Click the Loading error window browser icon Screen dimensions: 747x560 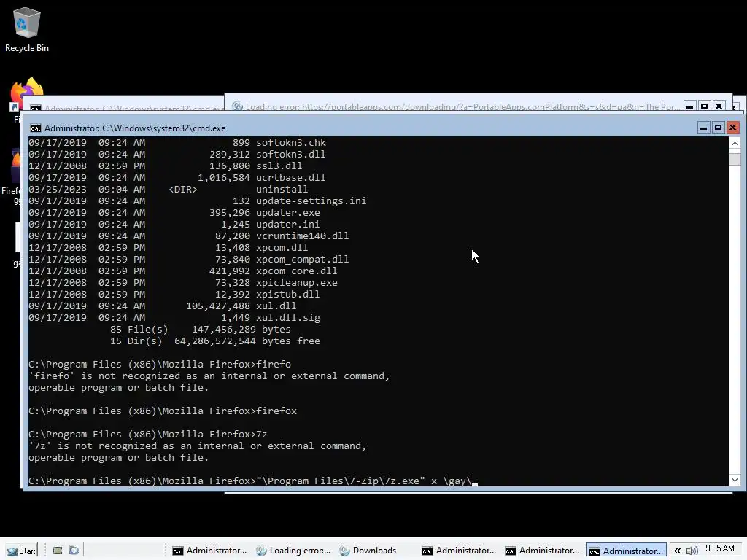coord(237,106)
